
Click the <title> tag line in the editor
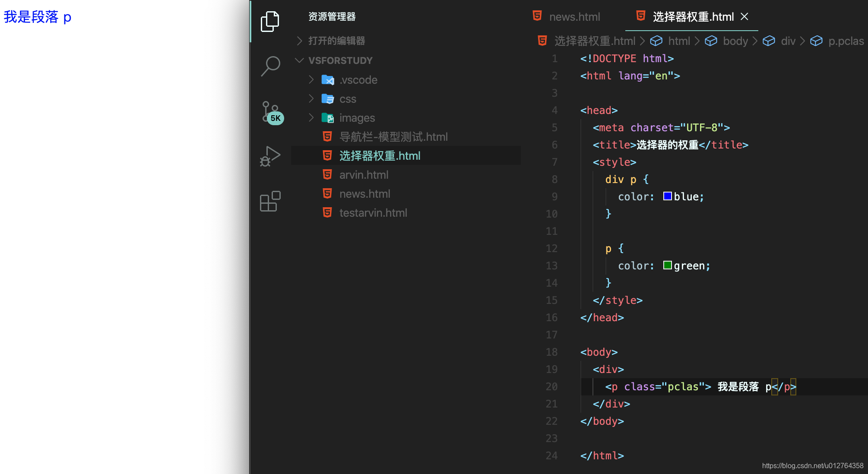pyautogui.click(x=670, y=145)
